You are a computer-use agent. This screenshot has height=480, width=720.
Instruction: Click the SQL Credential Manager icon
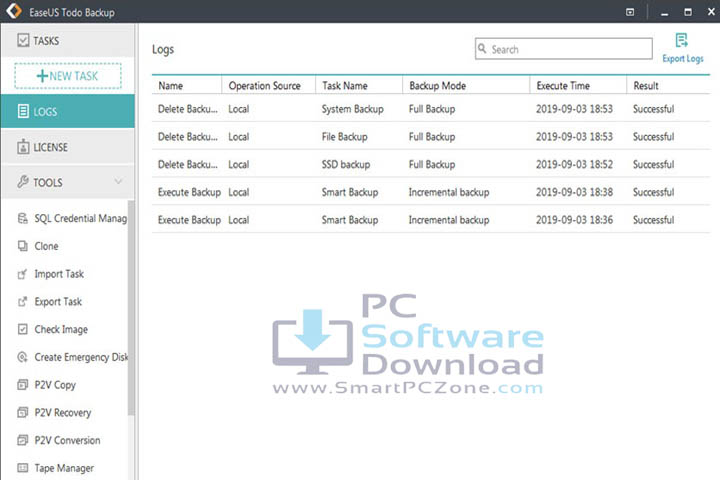point(22,218)
